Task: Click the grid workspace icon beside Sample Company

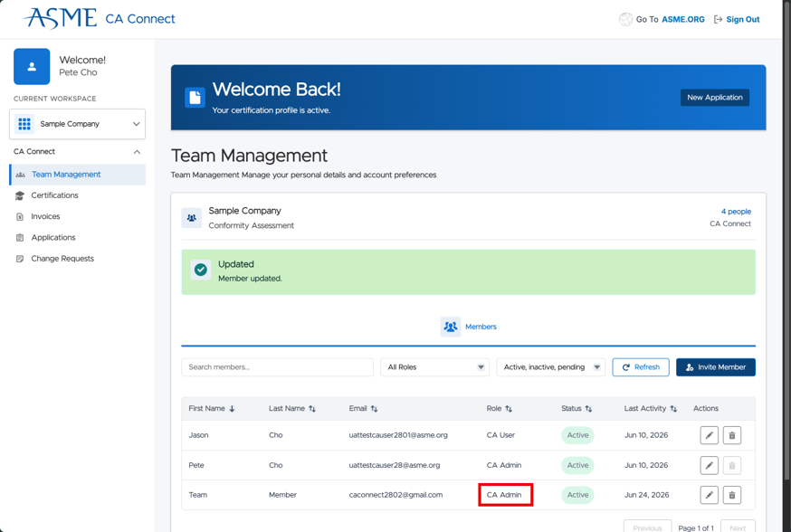Action: pyautogui.click(x=24, y=124)
